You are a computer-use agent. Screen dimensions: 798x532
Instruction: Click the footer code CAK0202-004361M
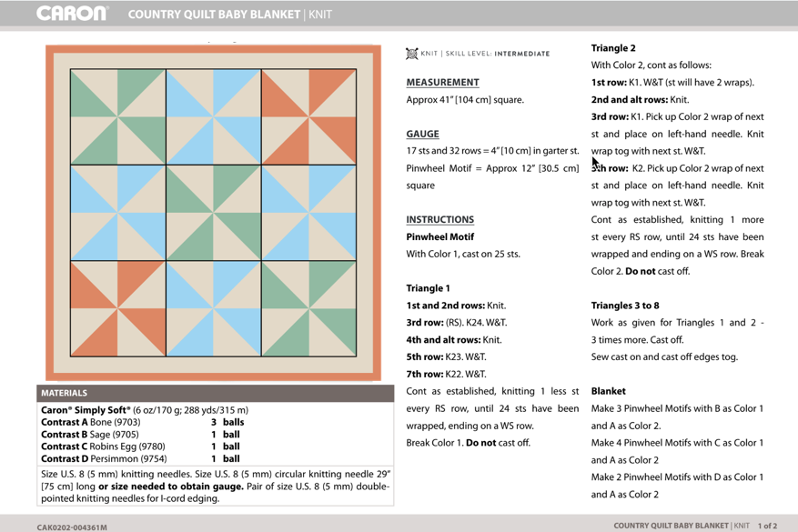72,527
